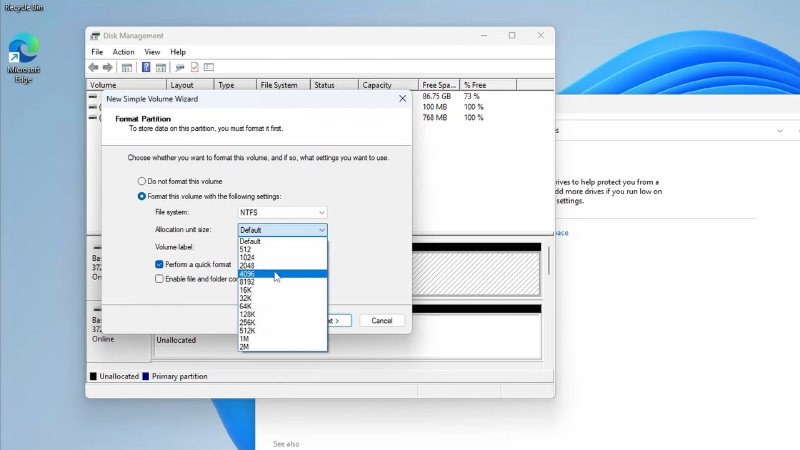Click the last toolbar icon after the red checkmark

click(209, 68)
